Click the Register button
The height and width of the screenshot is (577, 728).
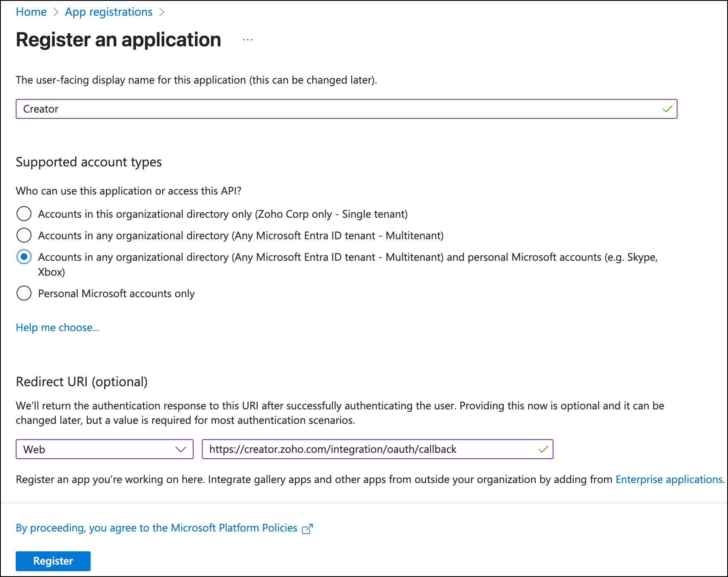tap(53, 561)
